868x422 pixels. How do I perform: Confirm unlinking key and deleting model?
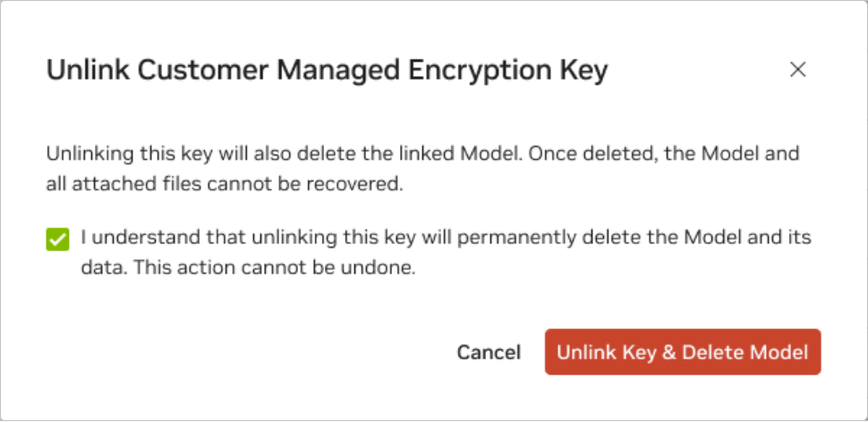pos(682,352)
